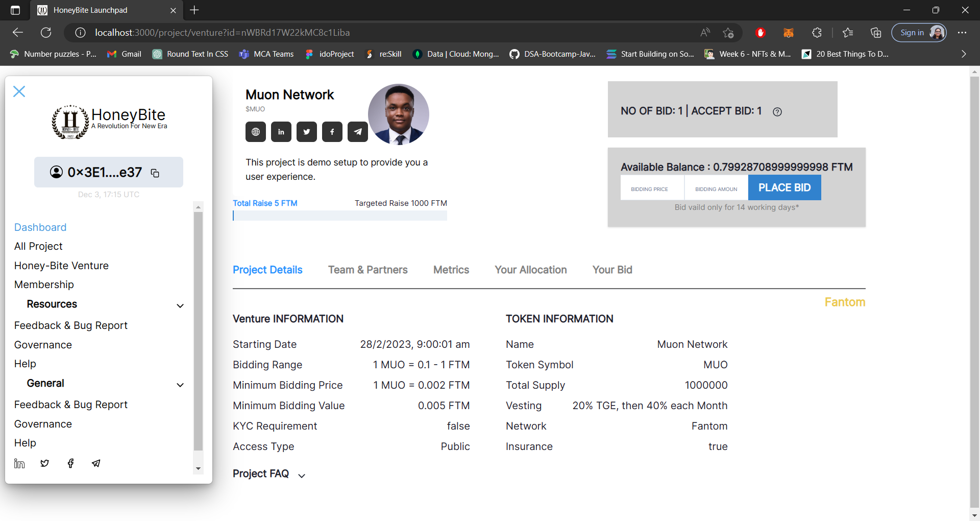Open browser Settings and more menu
This screenshot has height=521, width=980.
point(962,33)
